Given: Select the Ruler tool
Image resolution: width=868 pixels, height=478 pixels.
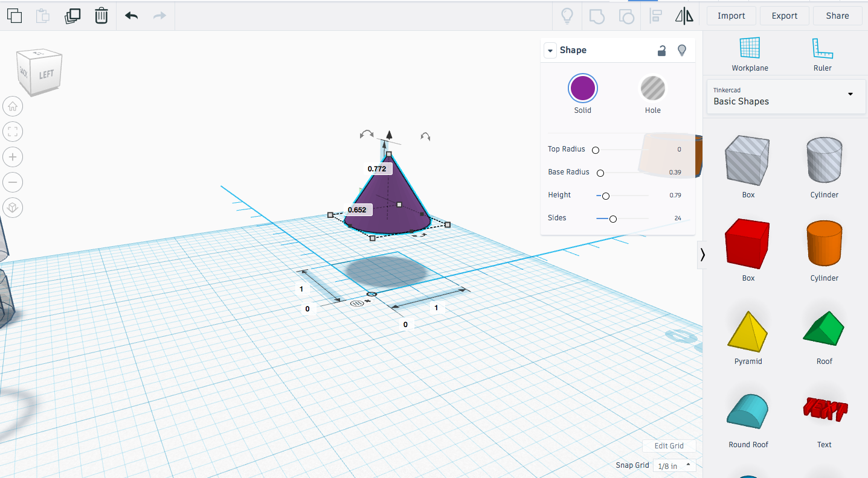Looking at the screenshot, I should 822,54.
